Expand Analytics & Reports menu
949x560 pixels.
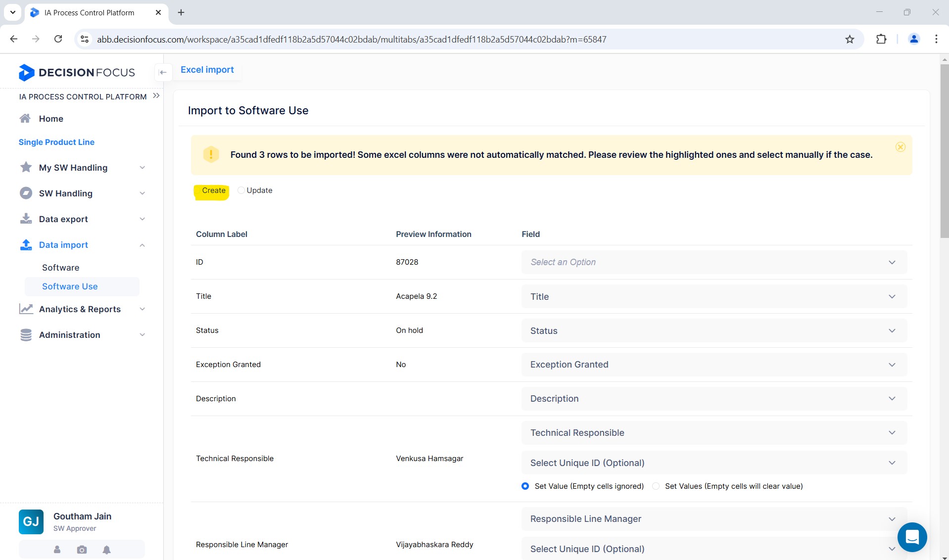click(x=142, y=309)
